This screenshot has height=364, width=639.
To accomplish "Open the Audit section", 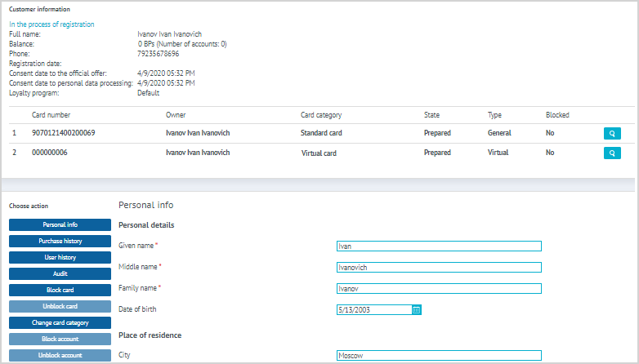I will (60, 273).
